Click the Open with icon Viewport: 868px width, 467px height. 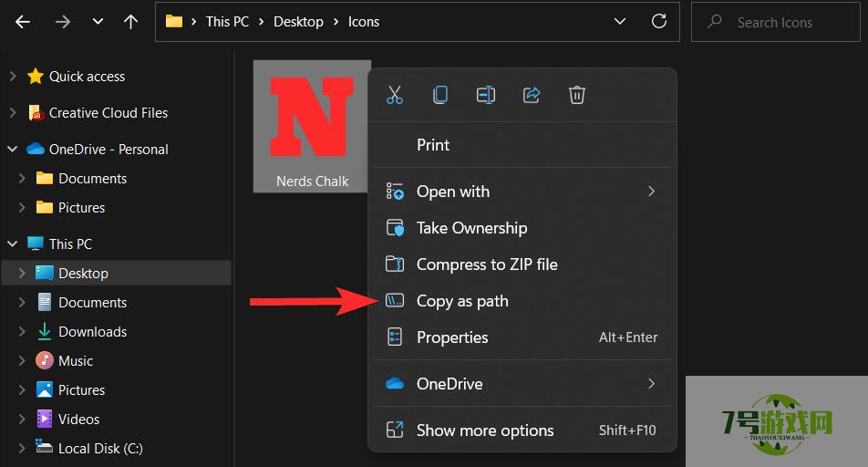[x=395, y=192]
